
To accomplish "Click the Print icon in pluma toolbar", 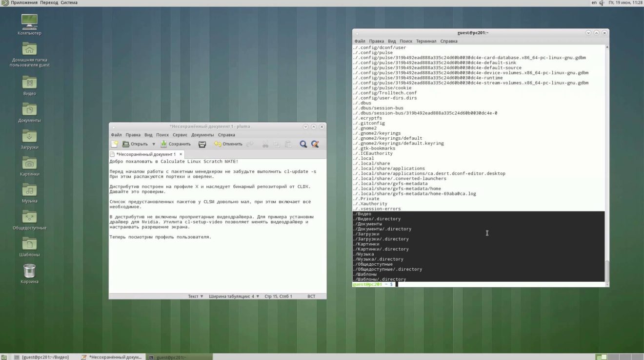I will click(201, 144).
